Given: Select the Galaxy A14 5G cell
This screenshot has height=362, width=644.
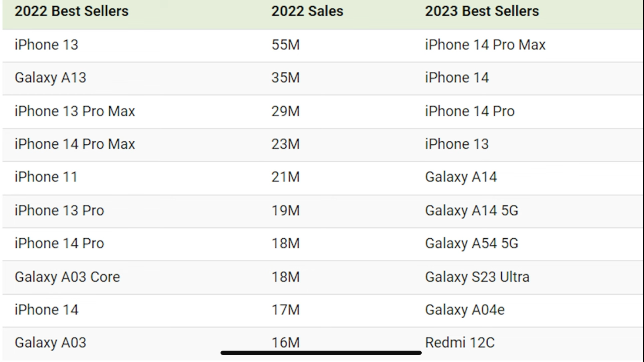Looking at the screenshot, I should 472,211.
